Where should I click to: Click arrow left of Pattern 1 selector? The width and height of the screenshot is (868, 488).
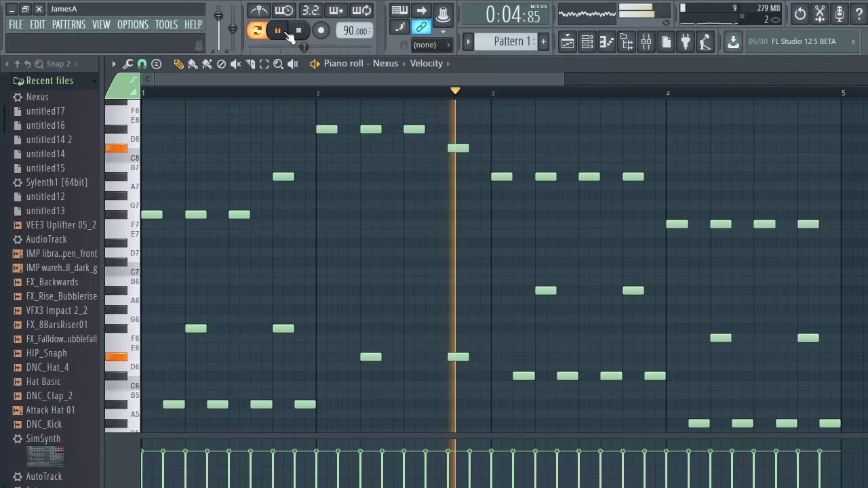(468, 41)
